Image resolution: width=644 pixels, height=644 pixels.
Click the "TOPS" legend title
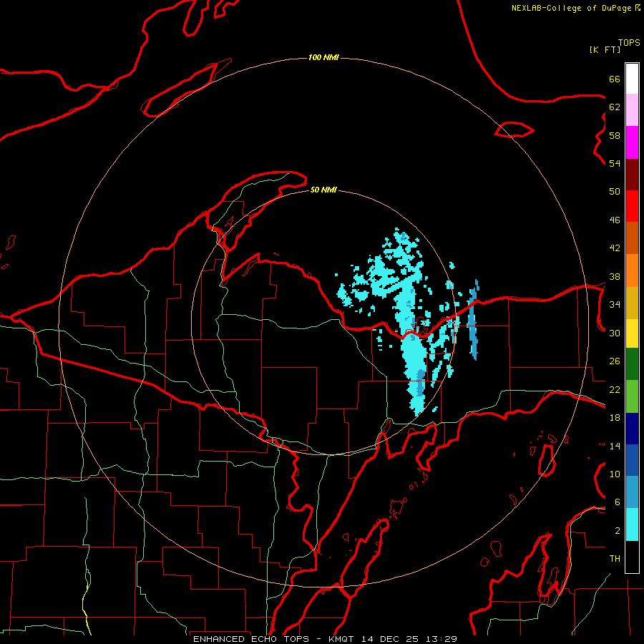coord(629,43)
